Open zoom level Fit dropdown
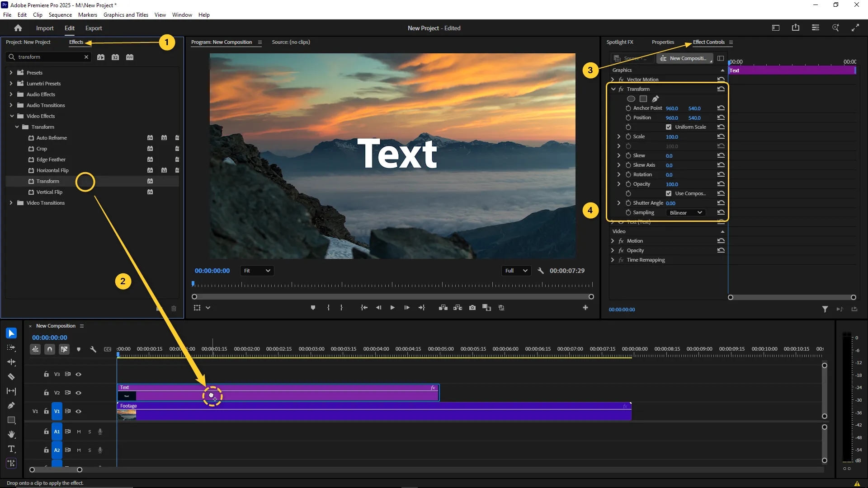 coord(257,271)
